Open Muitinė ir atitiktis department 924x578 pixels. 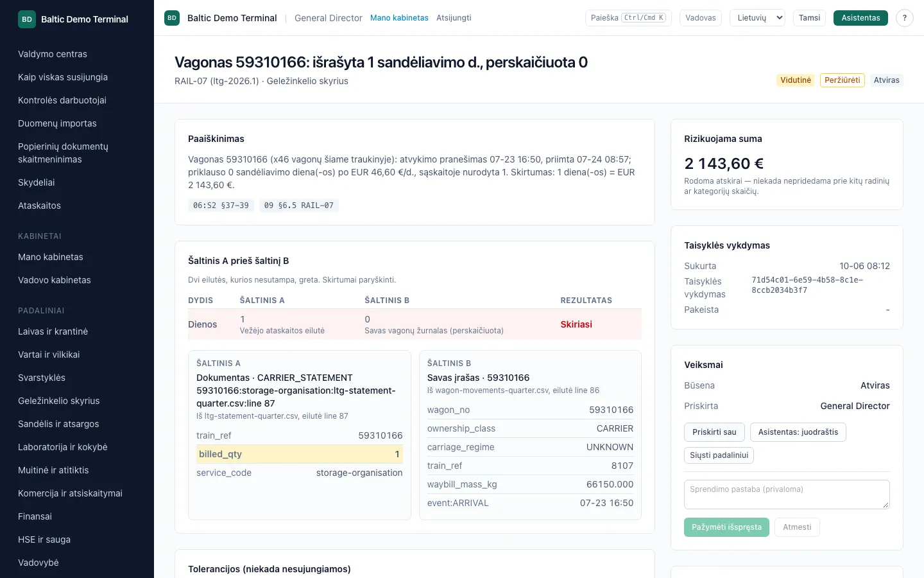pyautogui.click(x=53, y=470)
